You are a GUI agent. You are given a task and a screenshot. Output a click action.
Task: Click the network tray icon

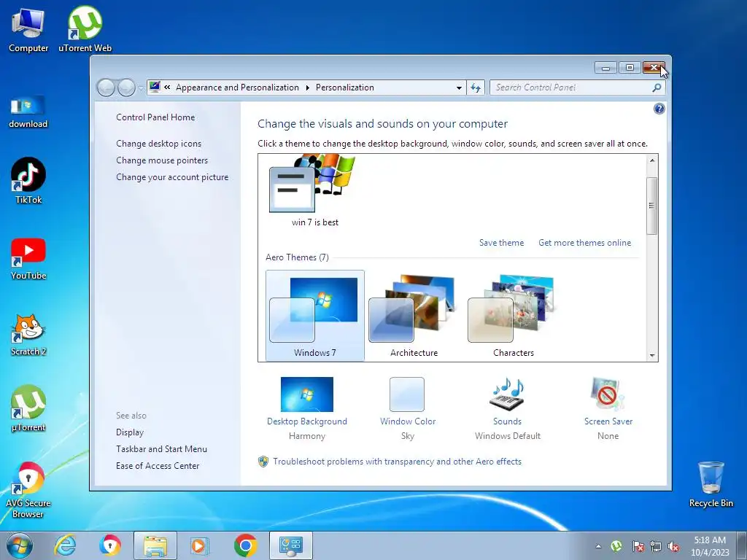tap(656, 546)
